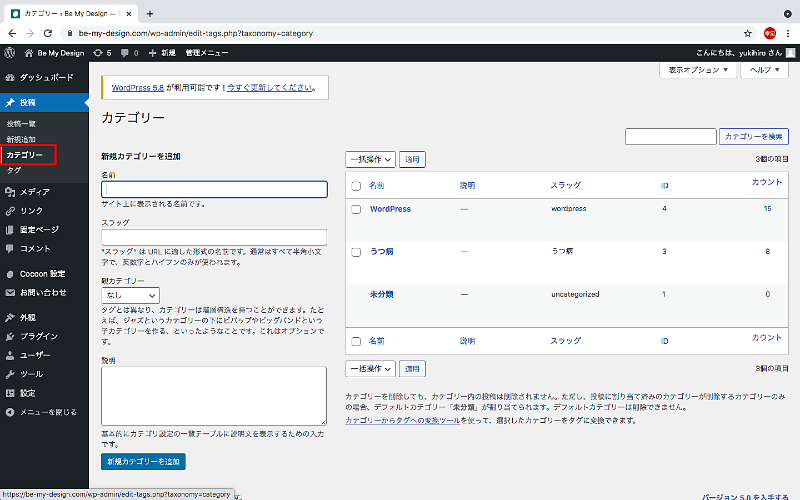Open 投稿一覧 in the posts submenu

click(x=21, y=123)
